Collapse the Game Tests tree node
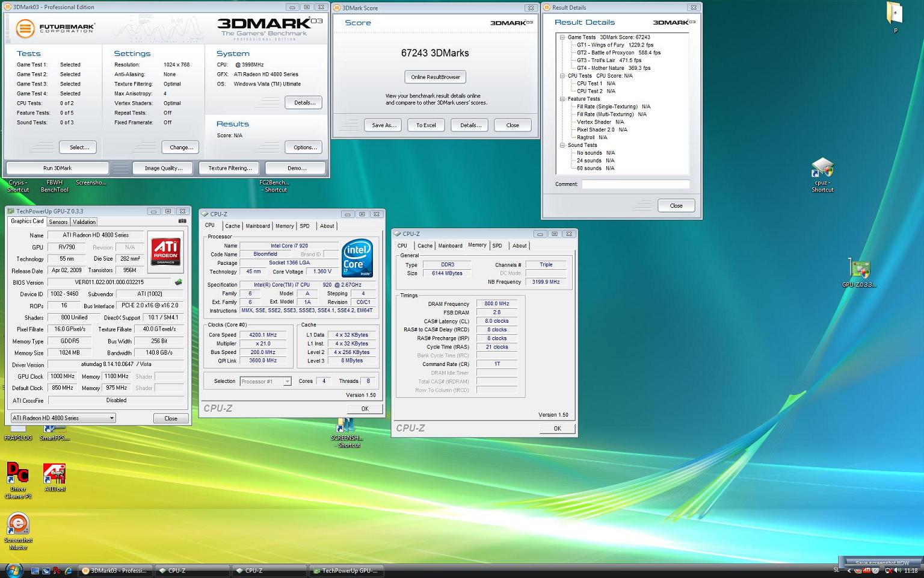This screenshot has height=578, width=924. point(562,37)
